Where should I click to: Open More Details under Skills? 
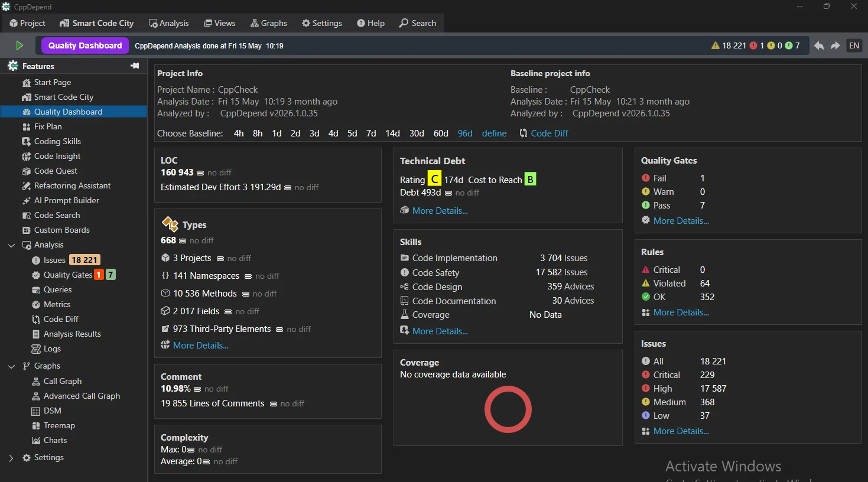(440, 331)
